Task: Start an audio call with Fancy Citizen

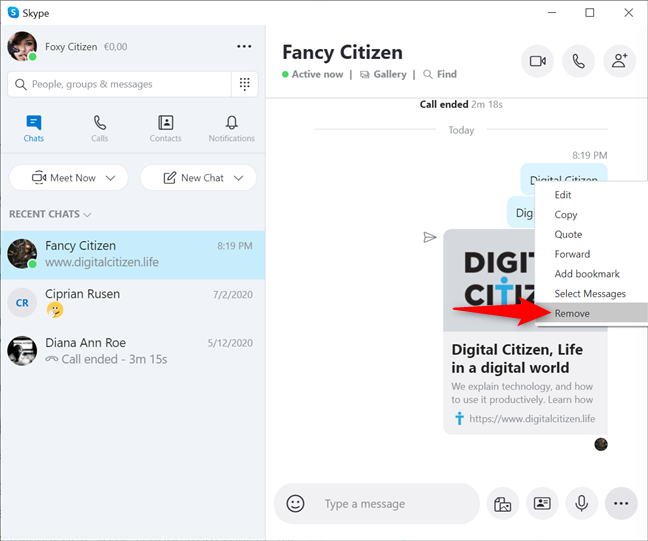Action: tap(578, 61)
